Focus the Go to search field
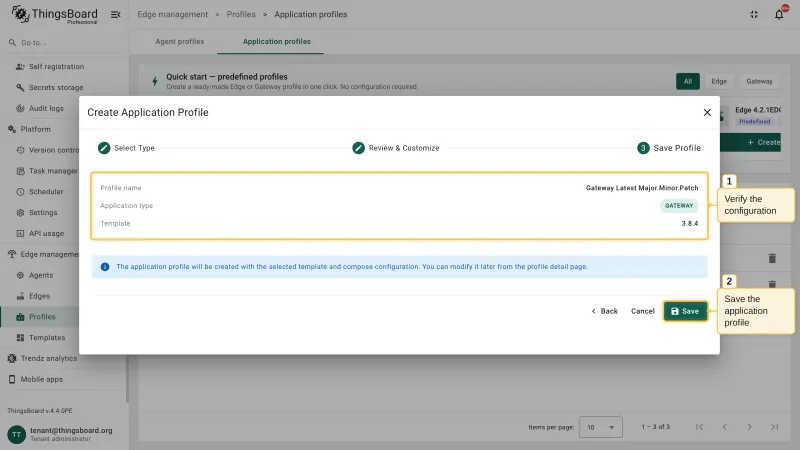800x450 pixels. coord(64,43)
